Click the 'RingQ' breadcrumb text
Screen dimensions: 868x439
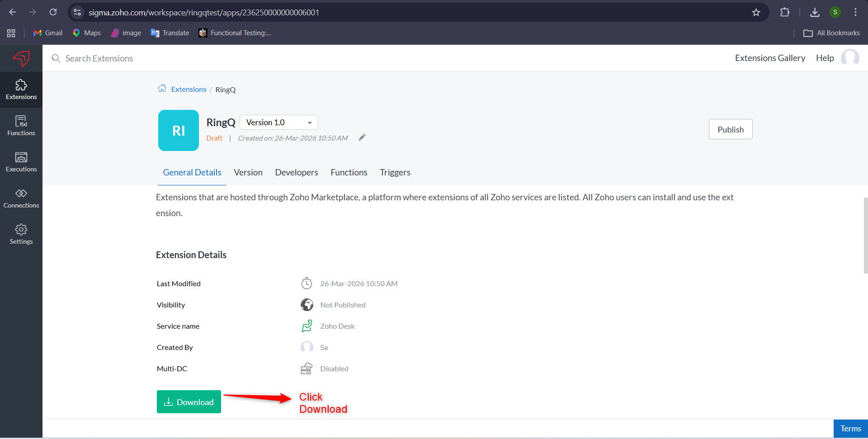[226, 90]
